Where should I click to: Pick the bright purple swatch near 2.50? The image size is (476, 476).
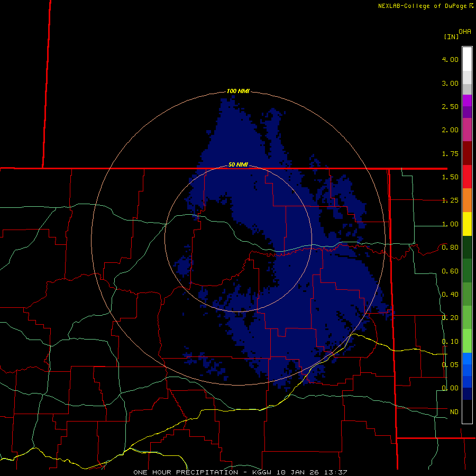467,100
